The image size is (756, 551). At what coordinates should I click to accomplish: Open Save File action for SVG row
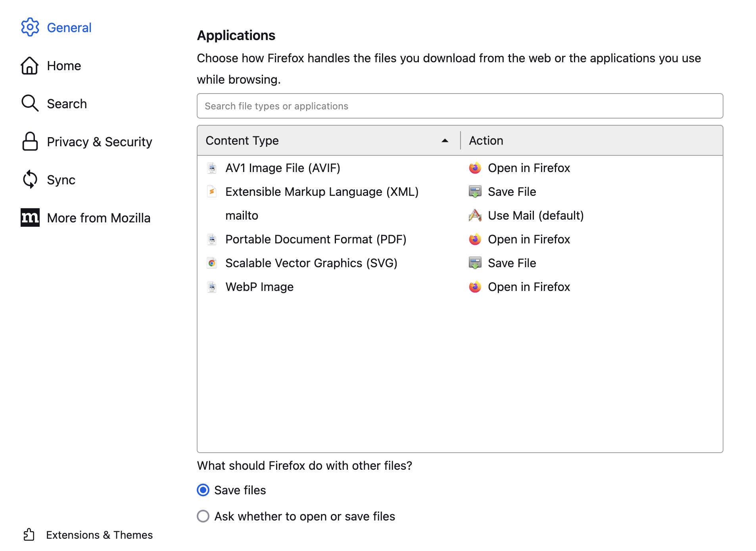[512, 263]
